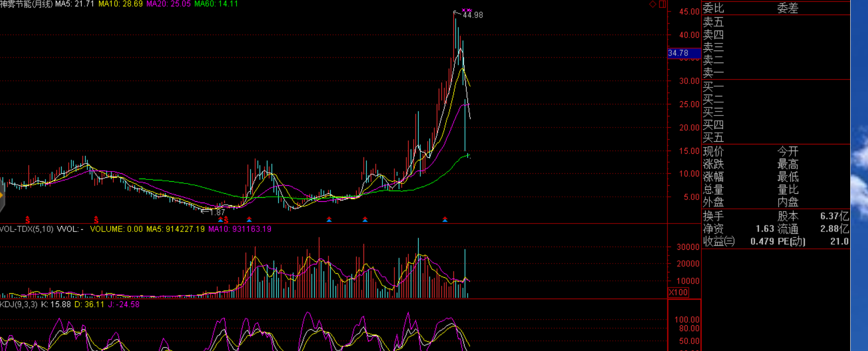
Task: Click the 44.98 peak price annotation
Action: [472, 15]
